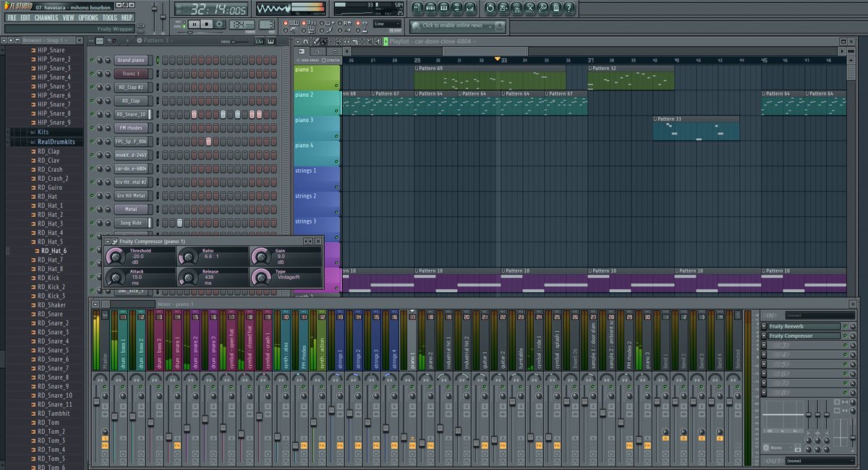
Task: Click the audio editor scissors icon
Action: 529,8
